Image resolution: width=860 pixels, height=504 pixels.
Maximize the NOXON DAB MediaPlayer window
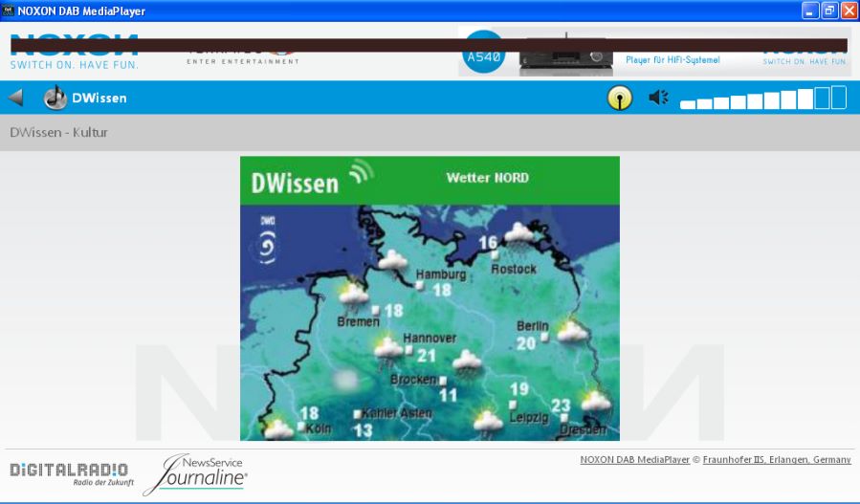coord(829,11)
